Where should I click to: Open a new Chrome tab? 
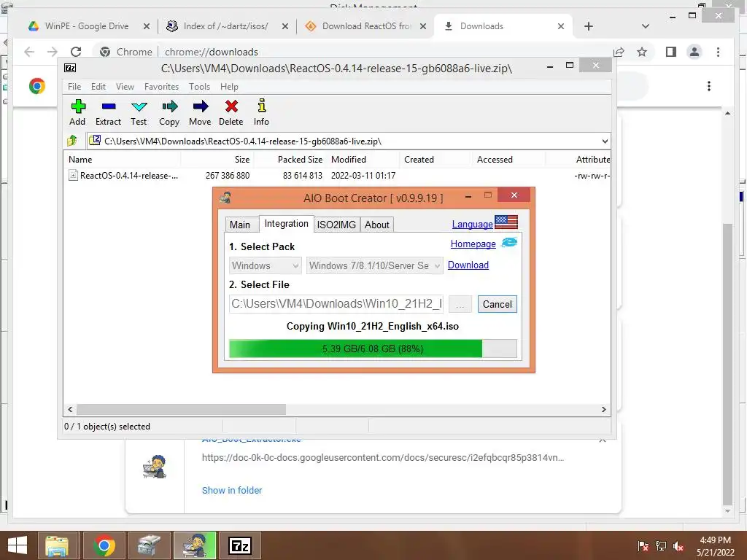click(x=589, y=26)
